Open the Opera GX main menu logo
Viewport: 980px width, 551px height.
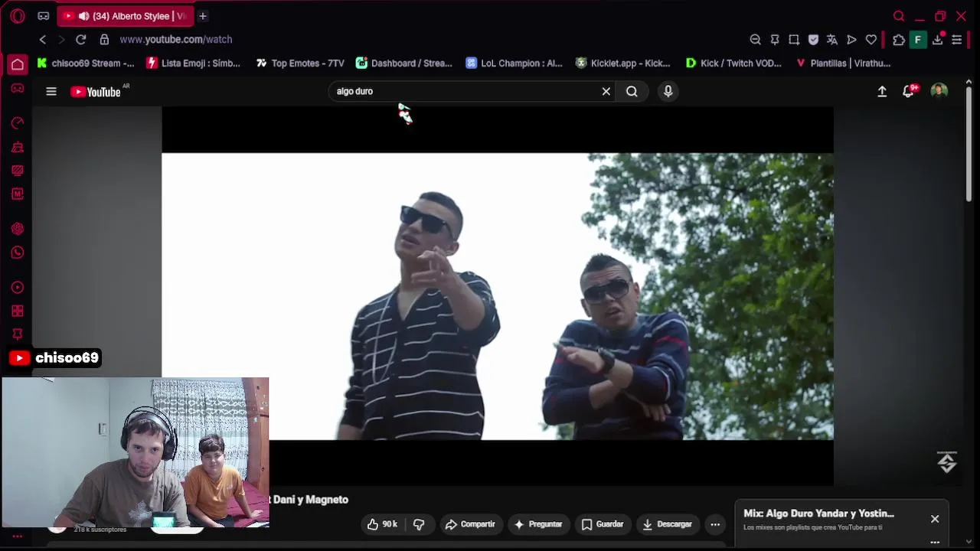[18, 16]
